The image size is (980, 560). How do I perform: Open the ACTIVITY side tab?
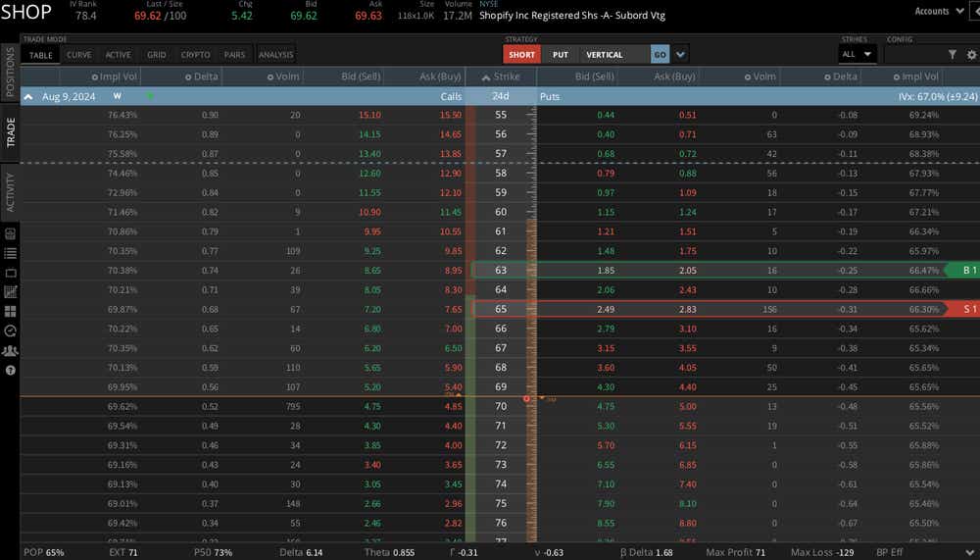click(10, 192)
